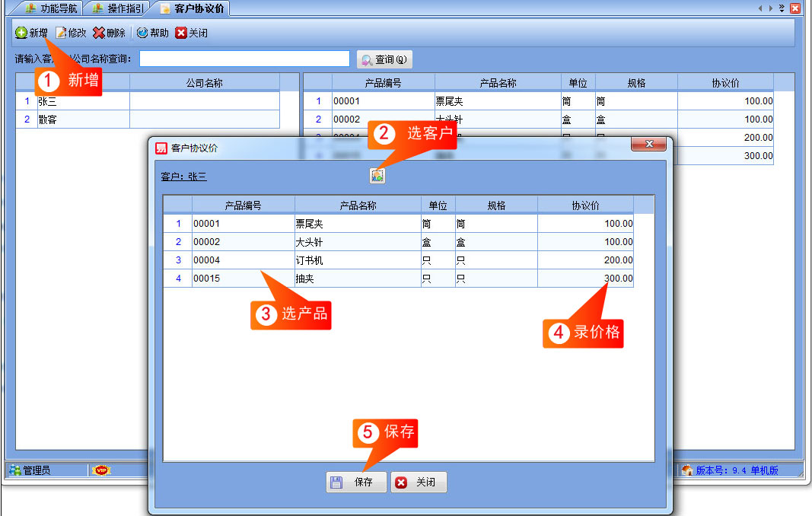Select the 散客 customer row
The width and height of the screenshot is (812, 516).
[148, 119]
